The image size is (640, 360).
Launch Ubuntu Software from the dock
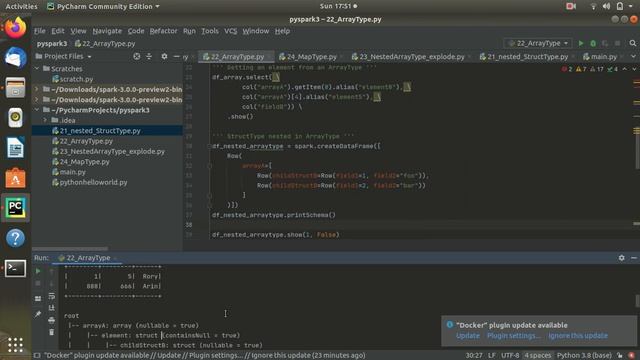[16, 178]
